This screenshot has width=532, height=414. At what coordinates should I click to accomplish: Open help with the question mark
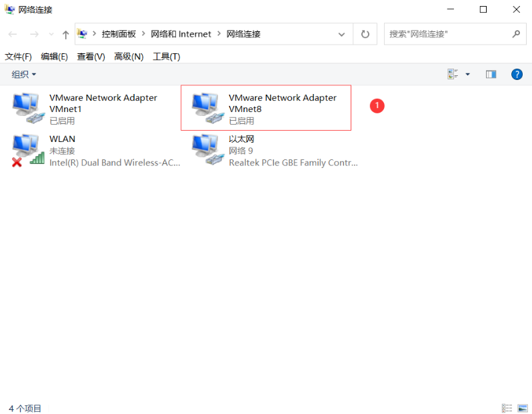click(x=517, y=74)
